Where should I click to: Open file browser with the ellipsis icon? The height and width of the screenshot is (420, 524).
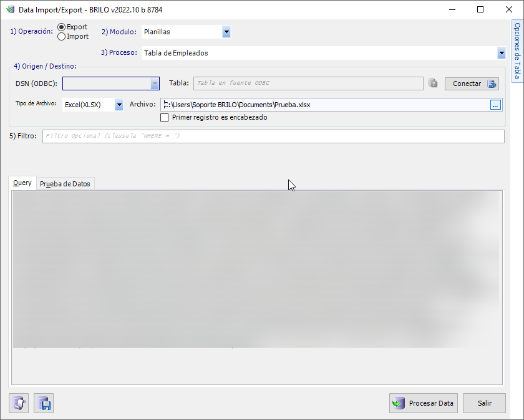point(495,105)
